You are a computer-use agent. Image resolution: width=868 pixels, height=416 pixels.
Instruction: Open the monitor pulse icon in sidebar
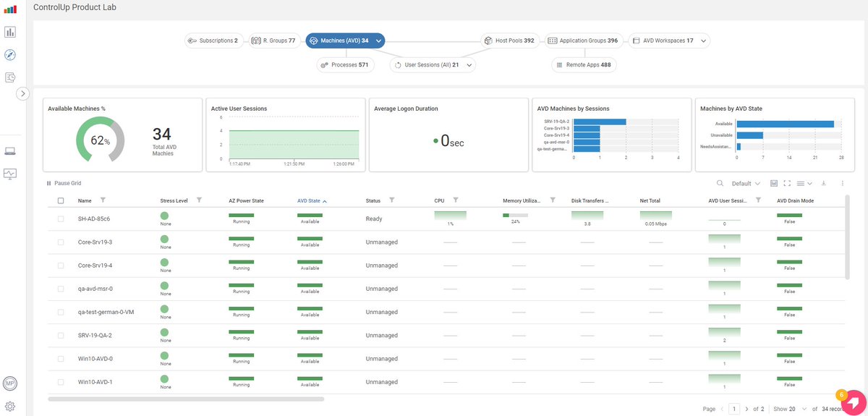(10, 174)
